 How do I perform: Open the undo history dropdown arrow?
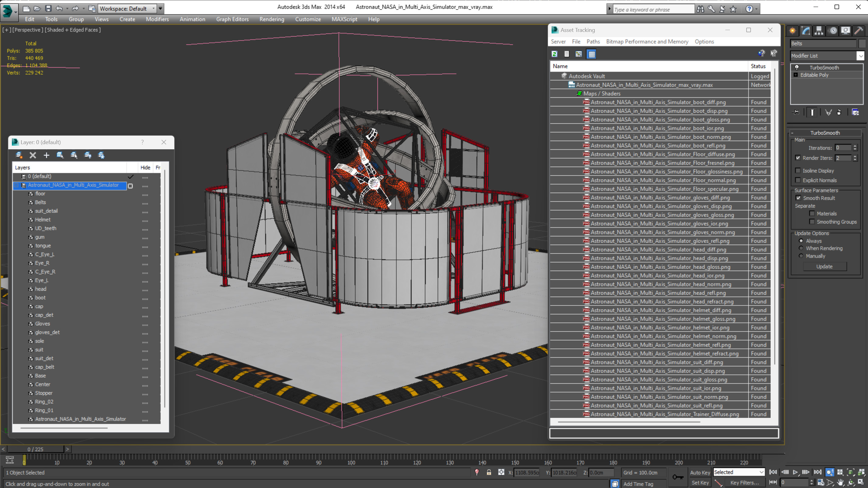click(67, 9)
